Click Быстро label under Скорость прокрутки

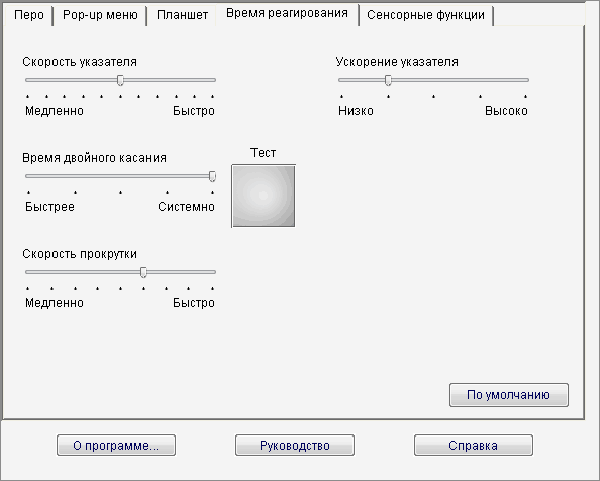[x=193, y=303]
